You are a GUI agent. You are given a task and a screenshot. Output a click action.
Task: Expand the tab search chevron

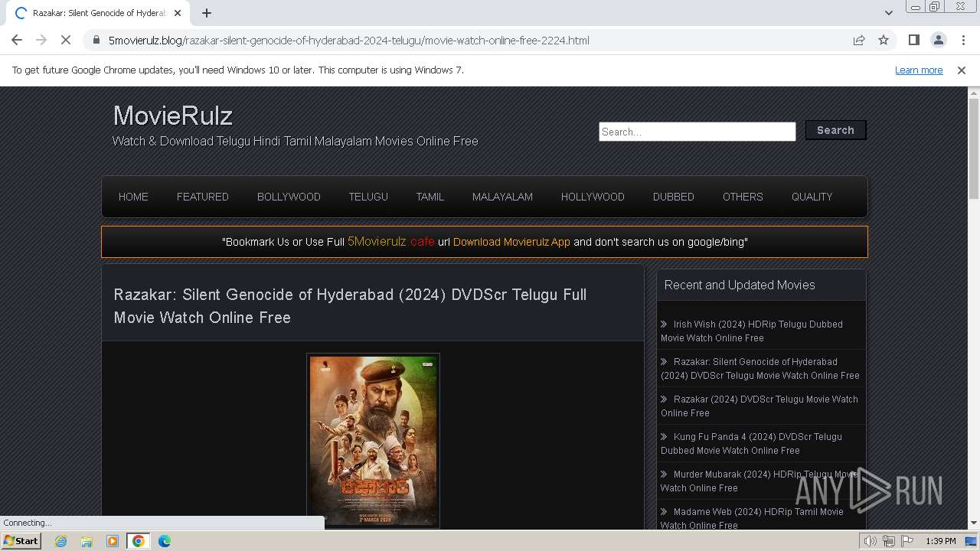click(888, 13)
